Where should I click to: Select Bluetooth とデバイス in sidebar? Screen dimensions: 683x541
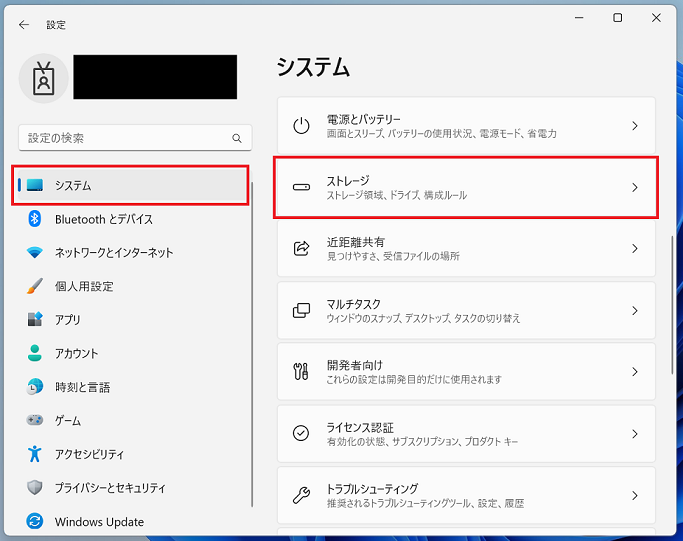[130, 219]
